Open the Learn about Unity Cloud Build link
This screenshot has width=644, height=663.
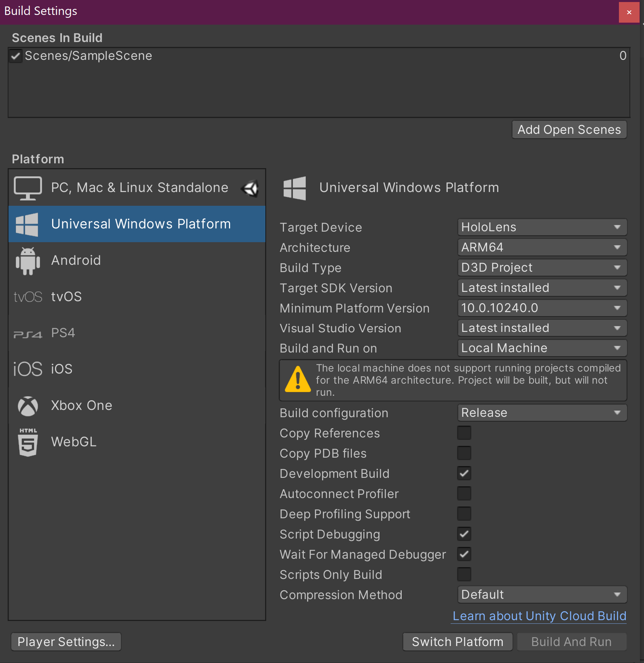(x=539, y=616)
